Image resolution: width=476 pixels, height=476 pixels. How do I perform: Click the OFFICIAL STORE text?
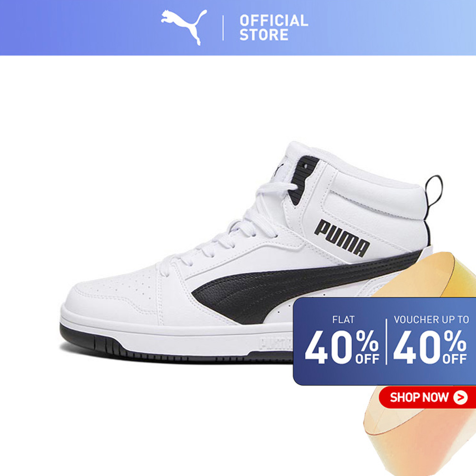[274, 28]
